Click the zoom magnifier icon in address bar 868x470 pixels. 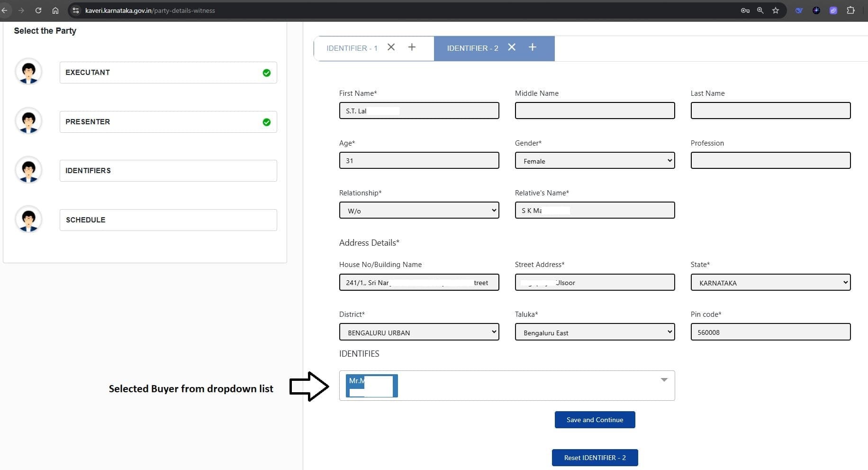[x=760, y=10]
